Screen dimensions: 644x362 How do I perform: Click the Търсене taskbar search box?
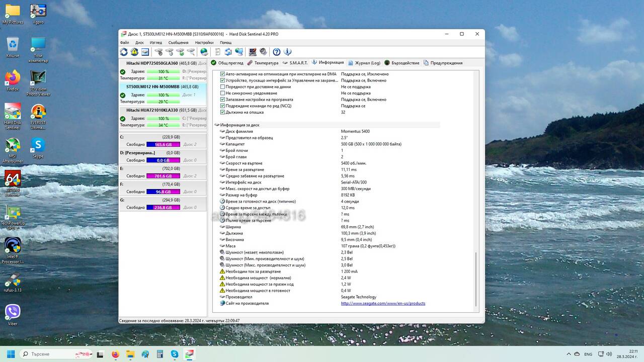coord(55,354)
